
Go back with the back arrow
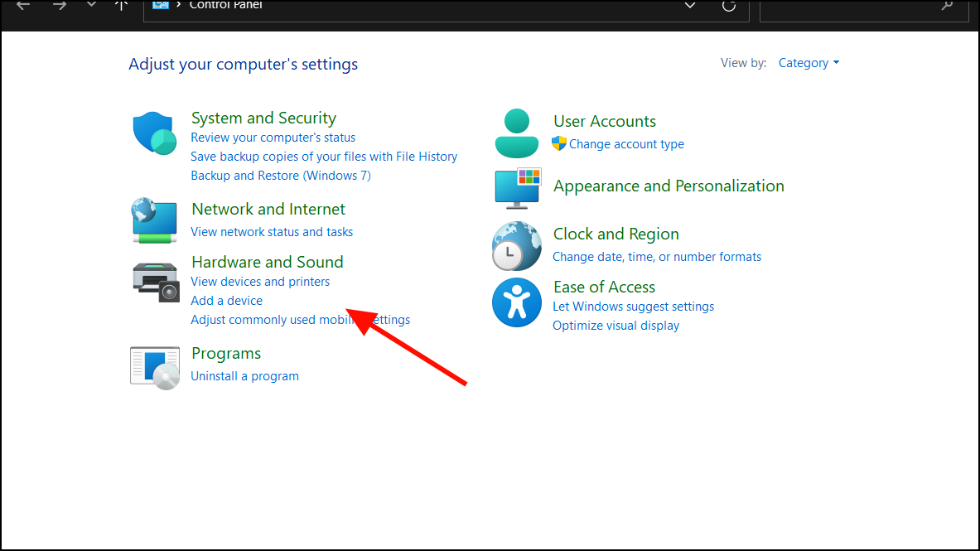23,6
